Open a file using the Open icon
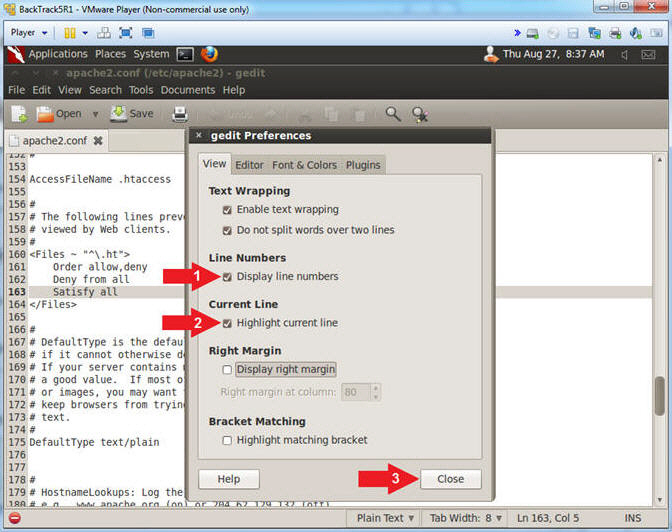 point(45,114)
